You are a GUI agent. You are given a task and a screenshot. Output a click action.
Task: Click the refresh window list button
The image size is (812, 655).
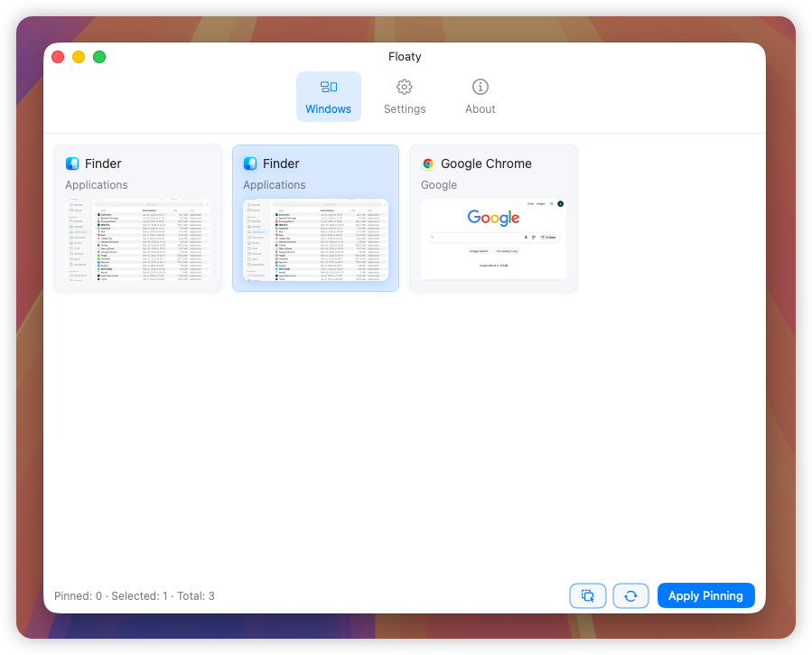click(x=630, y=595)
